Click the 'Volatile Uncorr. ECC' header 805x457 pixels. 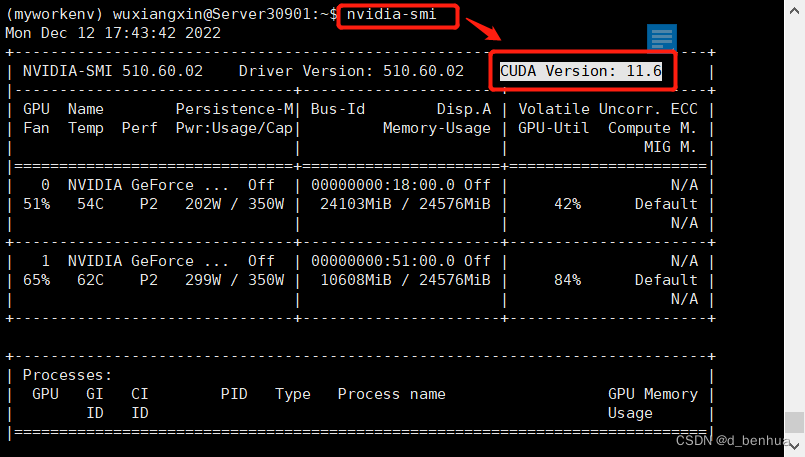coord(608,109)
